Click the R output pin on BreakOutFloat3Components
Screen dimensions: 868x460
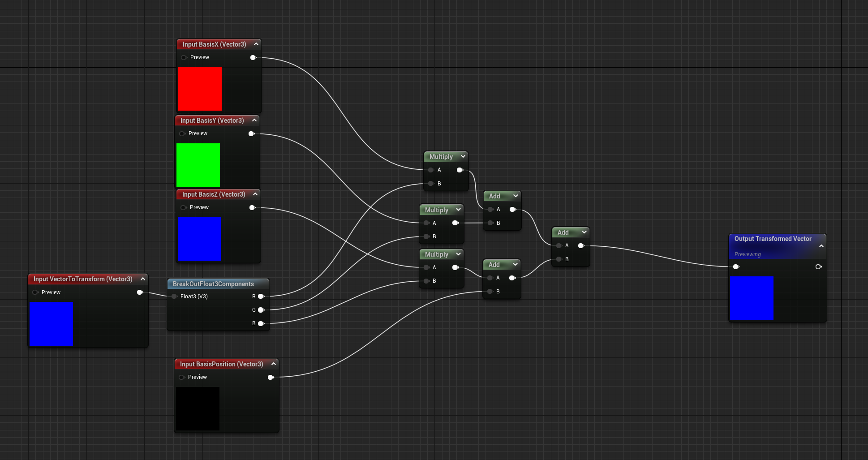click(x=261, y=296)
